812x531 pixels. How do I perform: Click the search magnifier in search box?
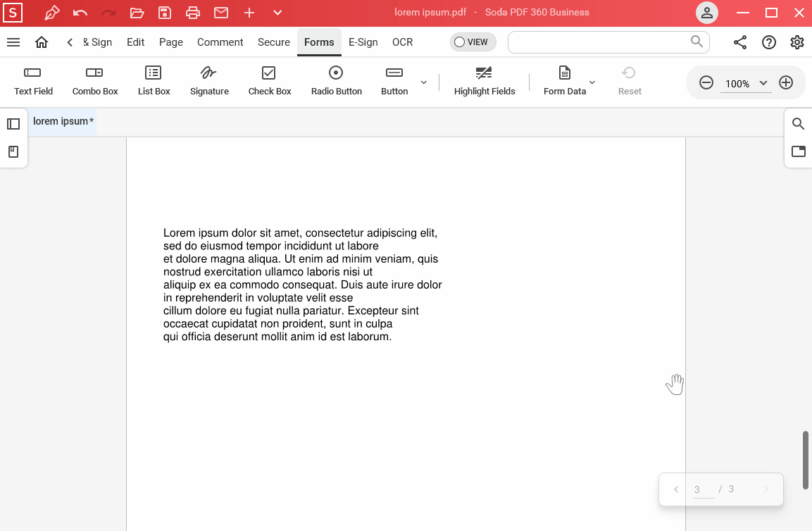point(697,42)
